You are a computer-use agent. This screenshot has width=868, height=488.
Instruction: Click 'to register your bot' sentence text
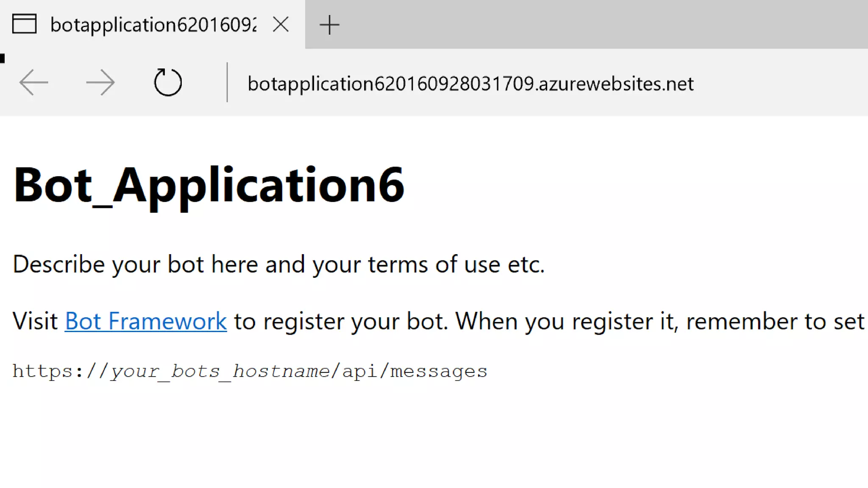tap(339, 321)
